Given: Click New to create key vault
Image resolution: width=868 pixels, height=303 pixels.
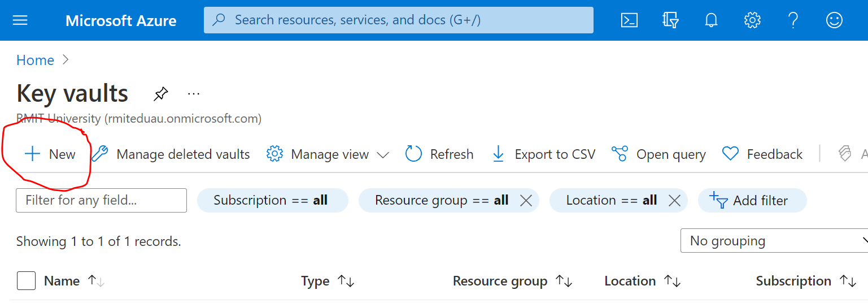Looking at the screenshot, I should tap(50, 154).
